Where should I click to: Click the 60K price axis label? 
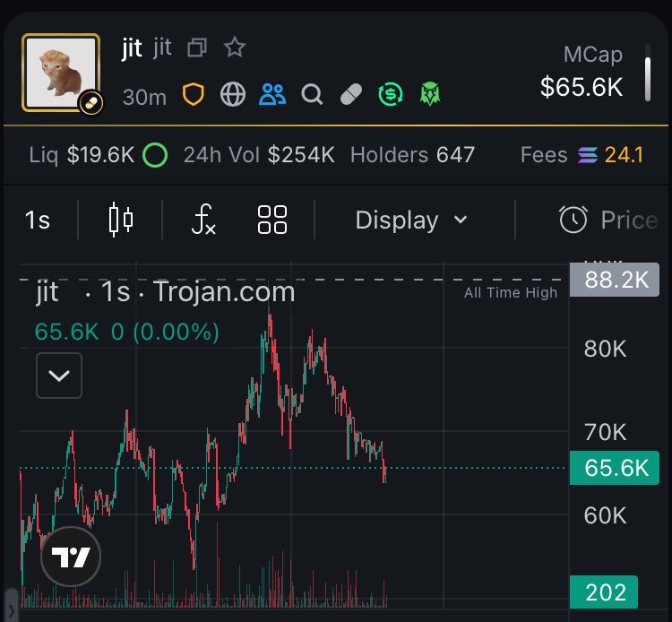click(x=605, y=515)
